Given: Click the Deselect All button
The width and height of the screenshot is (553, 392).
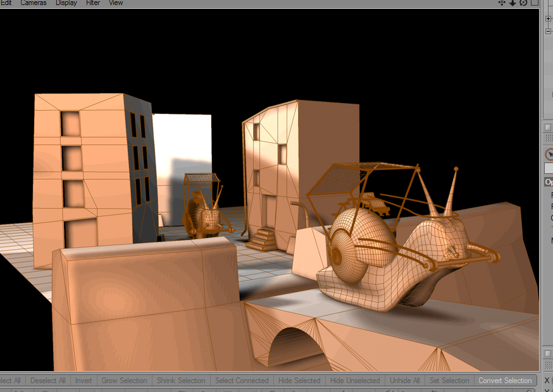Looking at the screenshot, I should pos(48,381).
